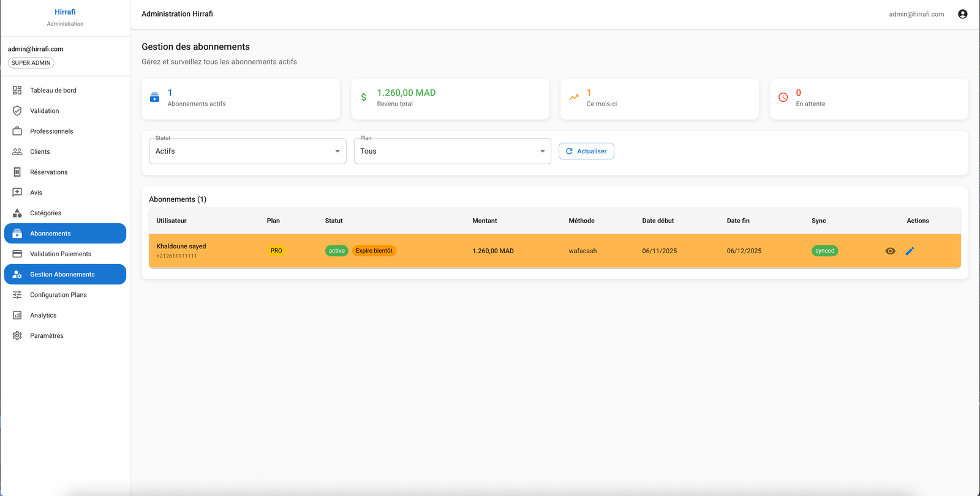The width and height of the screenshot is (980, 496).
Task: Click the Analytics chart icon
Action: 17,315
